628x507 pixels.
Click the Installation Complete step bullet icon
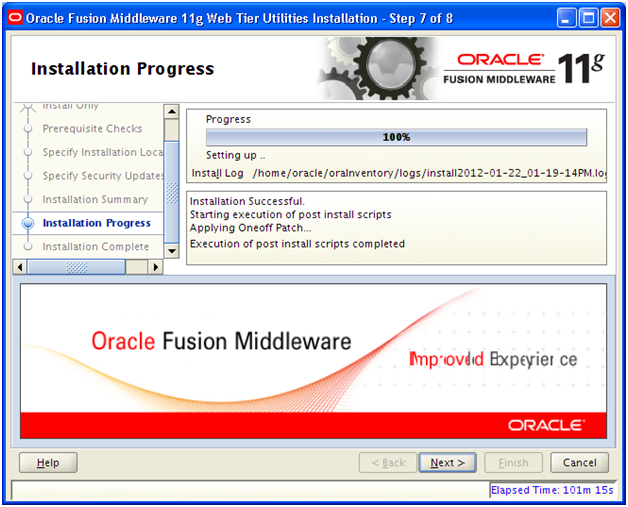pyautogui.click(x=28, y=247)
